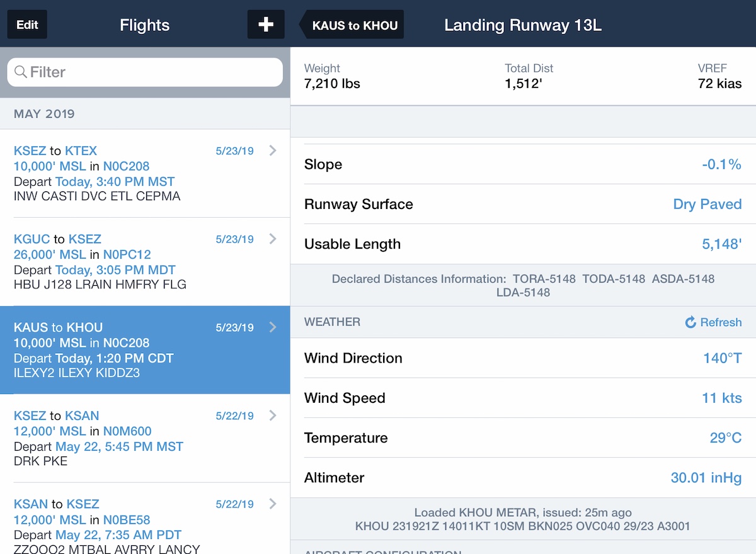This screenshot has height=554, width=756.
Task: Change the Runway Surface Dry Paved value
Action: coord(707,204)
